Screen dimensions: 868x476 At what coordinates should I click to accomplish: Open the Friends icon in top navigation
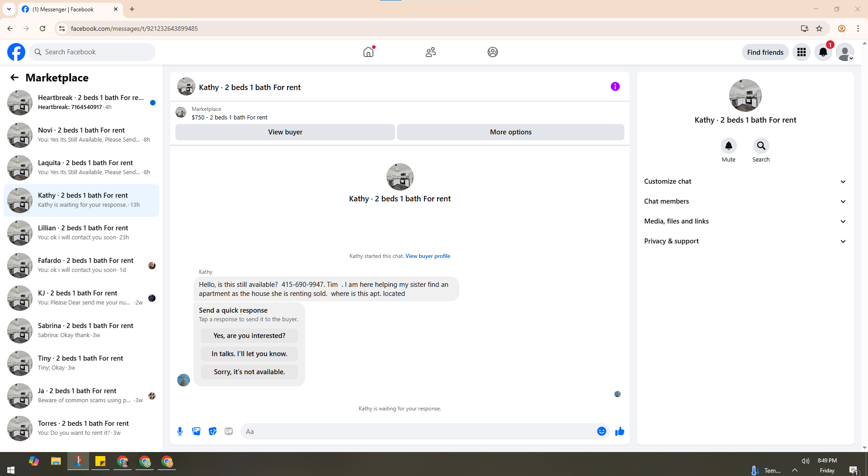pyautogui.click(x=430, y=52)
